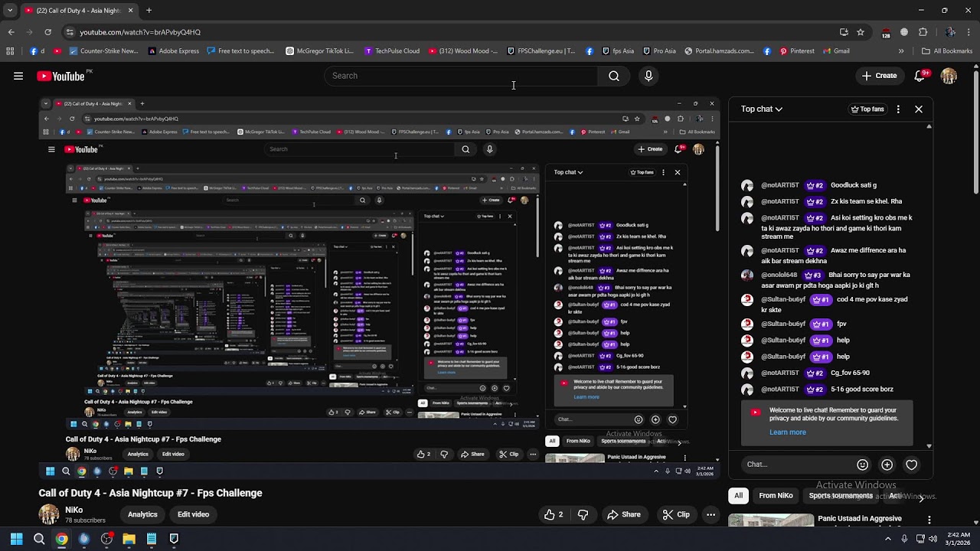Like the video
This screenshot has width=980, height=551.
[x=554, y=515]
